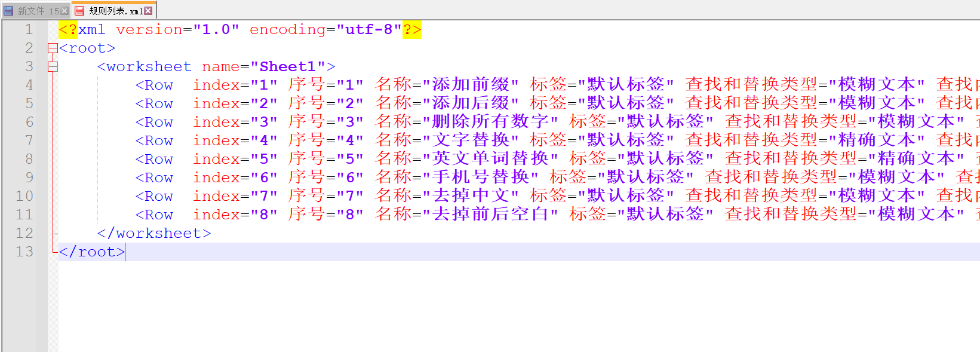Screen dimensions: 980x352
Task: Click the name value 去掉前后空白
Action: pos(490,215)
